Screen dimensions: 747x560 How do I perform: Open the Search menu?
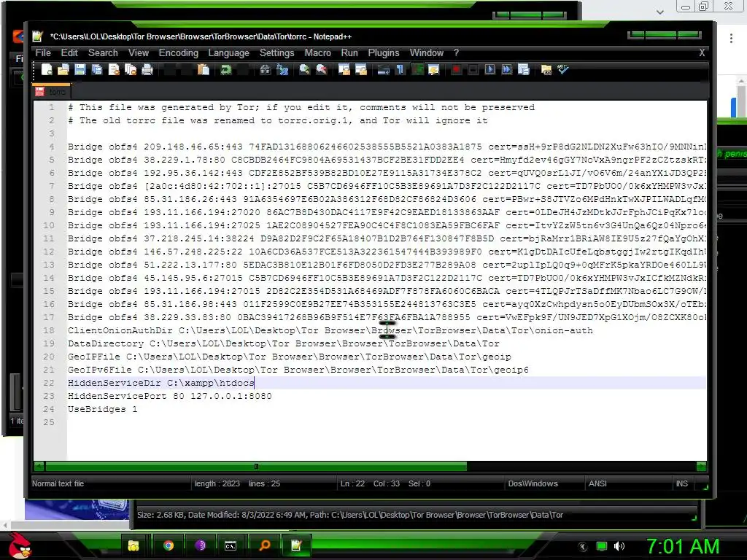point(103,52)
